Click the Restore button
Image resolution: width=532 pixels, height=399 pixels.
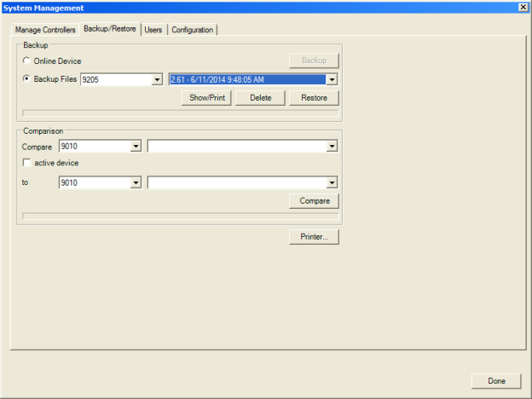pos(314,98)
